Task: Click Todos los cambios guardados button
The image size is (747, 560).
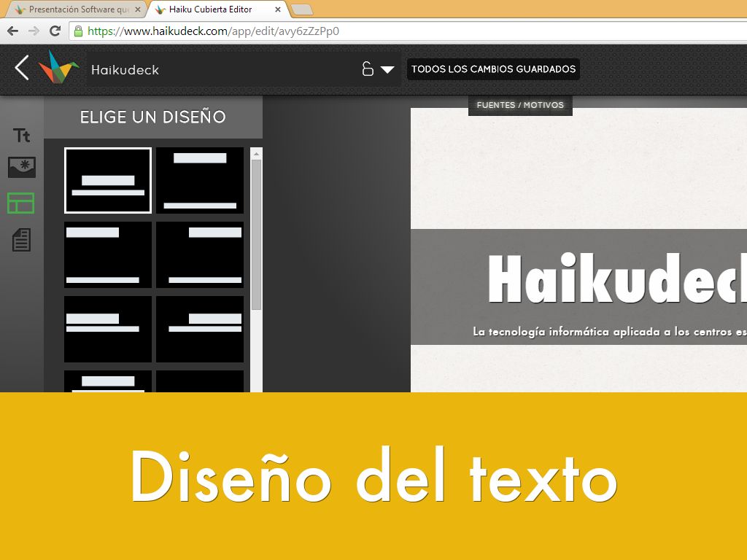Action: click(x=493, y=69)
